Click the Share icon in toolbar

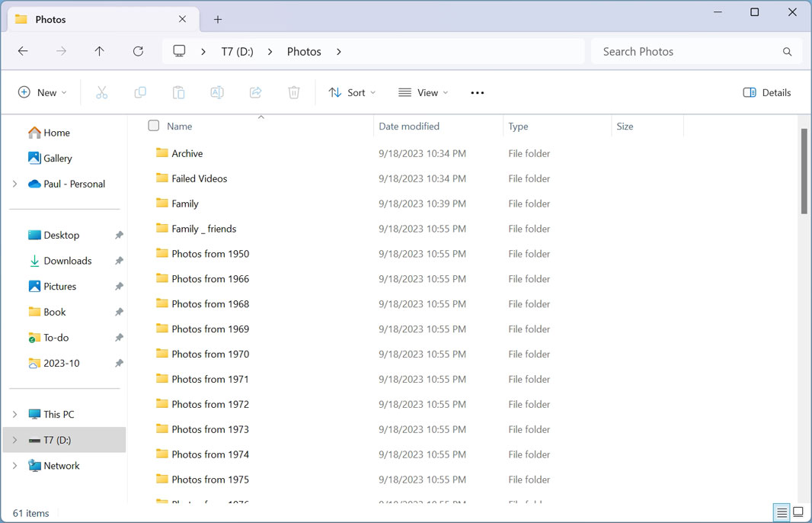pos(255,92)
